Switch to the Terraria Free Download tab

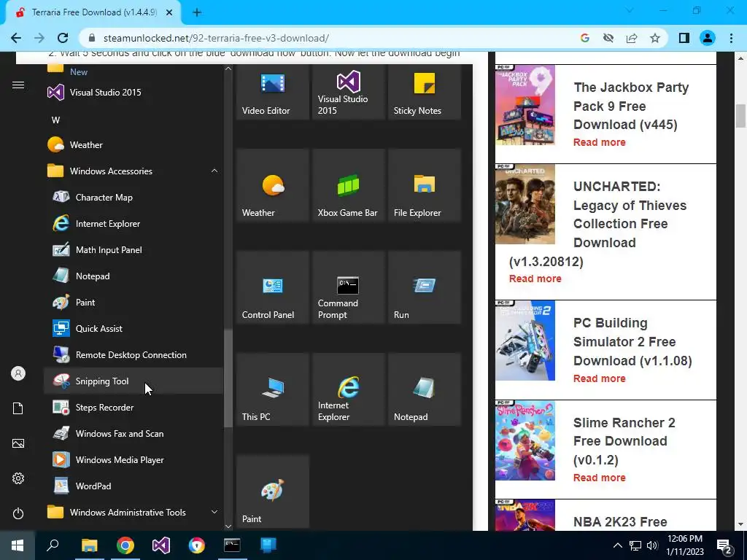point(94,12)
